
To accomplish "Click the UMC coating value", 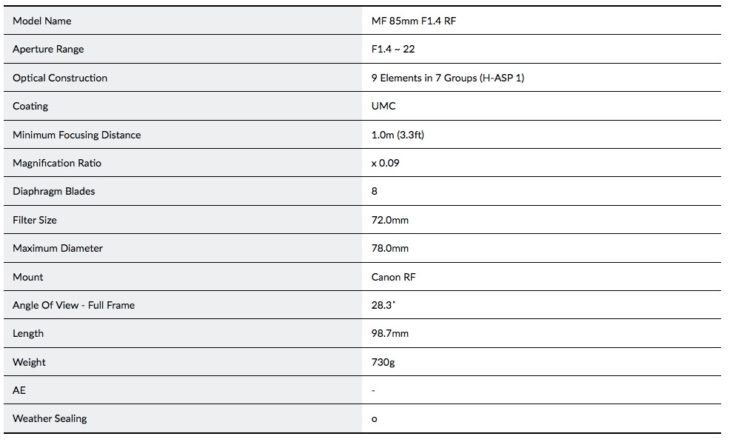I will click(x=383, y=106).
